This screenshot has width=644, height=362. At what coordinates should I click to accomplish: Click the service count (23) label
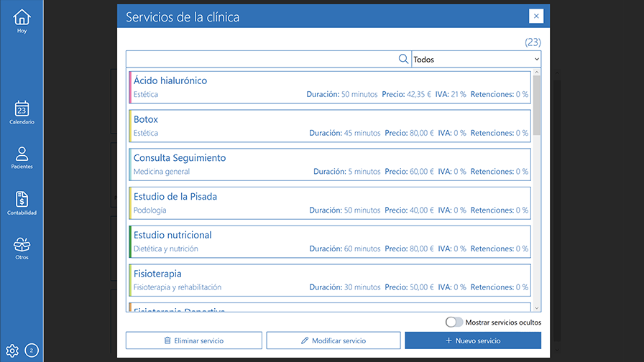533,42
